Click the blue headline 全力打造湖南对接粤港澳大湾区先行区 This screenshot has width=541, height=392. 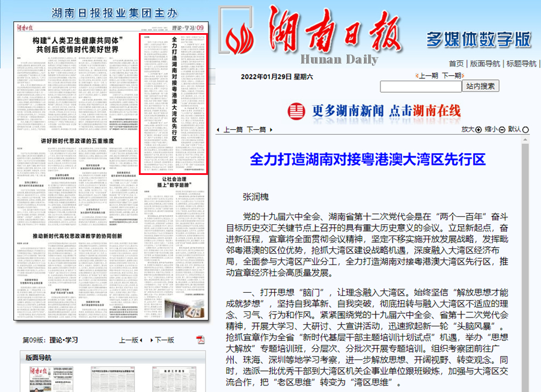point(368,159)
